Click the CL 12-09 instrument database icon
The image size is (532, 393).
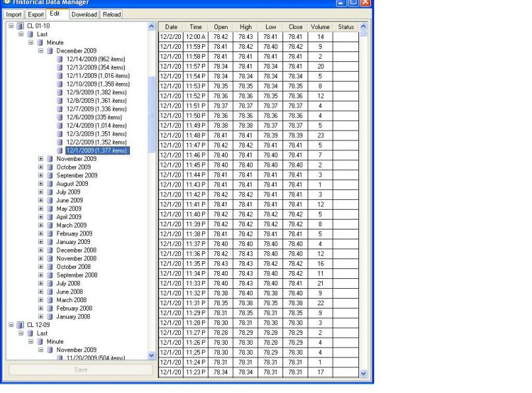pos(20,325)
